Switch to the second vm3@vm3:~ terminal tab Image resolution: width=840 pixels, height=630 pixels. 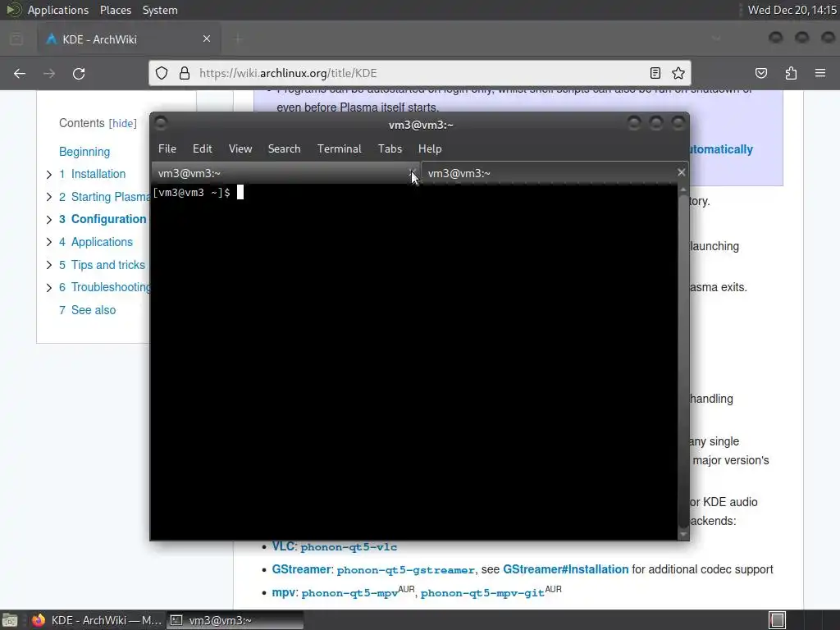pyautogui.click(x=554, y=173)
